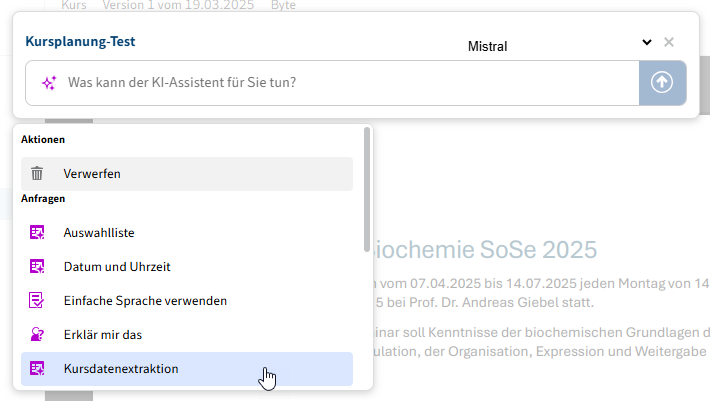Select the Kursdatenextraktion request
This screenshot has width=710, height=401.
[x=187, y=369]
